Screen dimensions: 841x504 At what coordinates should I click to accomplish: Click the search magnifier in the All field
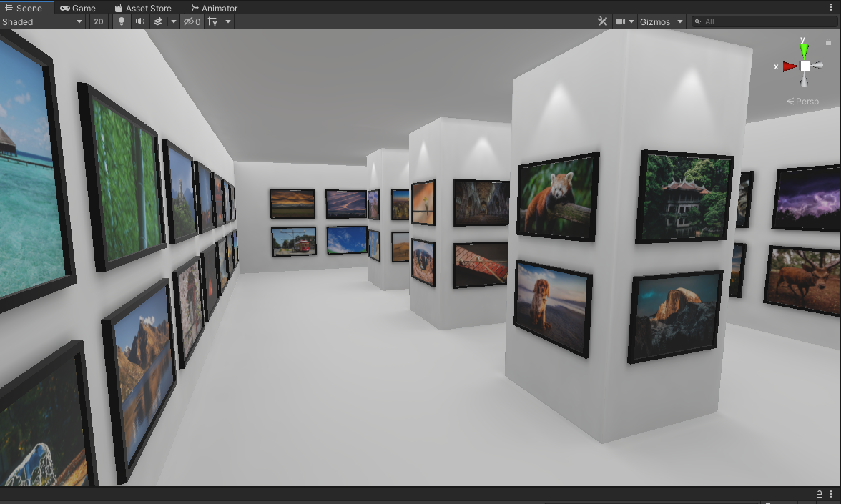pos(698,21)
